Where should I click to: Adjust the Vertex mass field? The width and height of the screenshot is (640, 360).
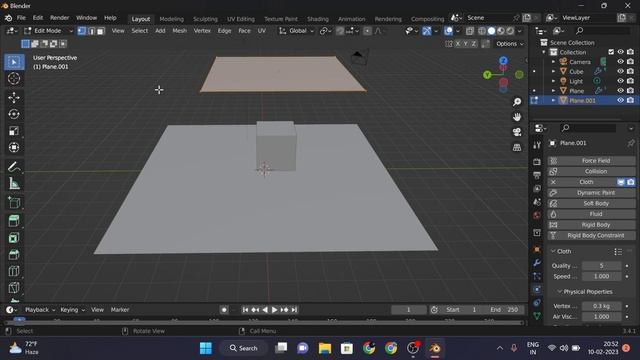(601, 306)
